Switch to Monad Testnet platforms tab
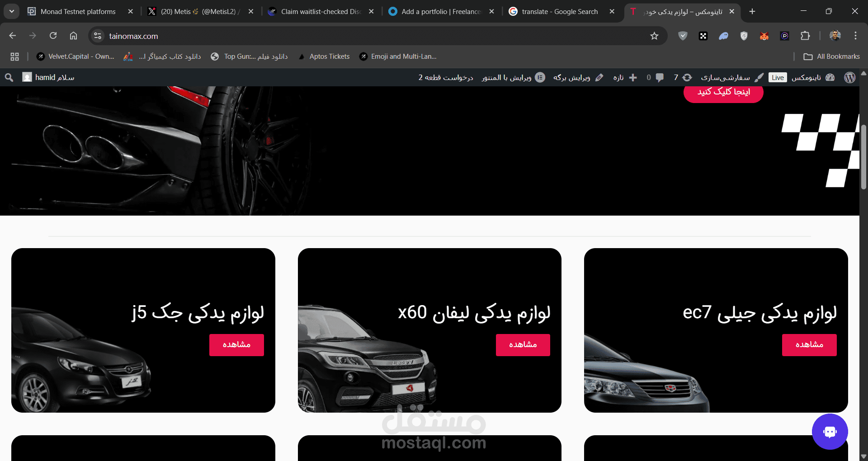This screenshot has width=868, height=461. click(78, 11)
